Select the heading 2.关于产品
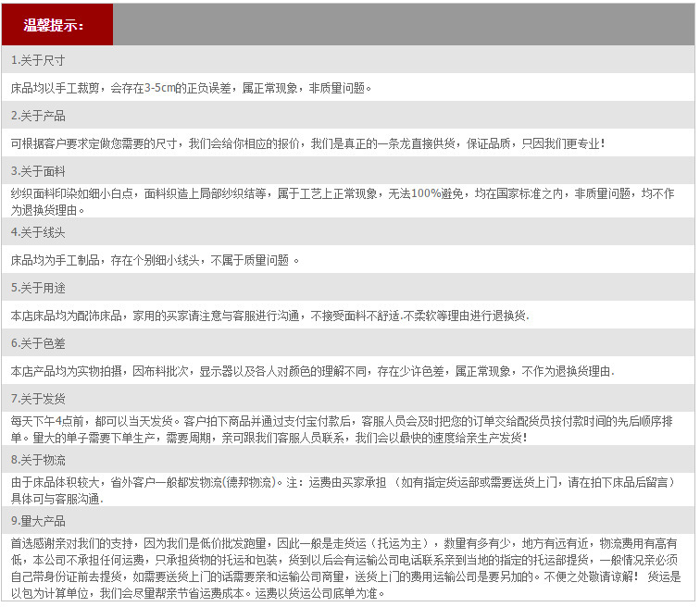The width and height of the screenshot is (700, 607). click(38, 116)
